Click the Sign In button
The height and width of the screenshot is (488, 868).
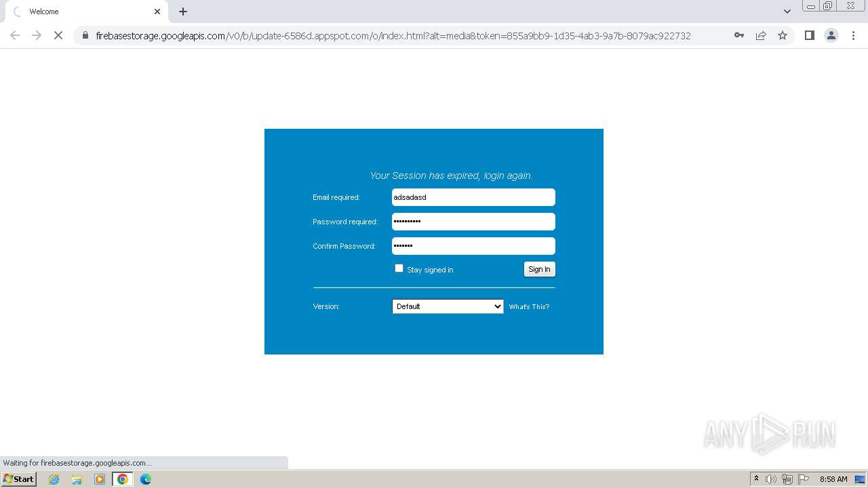[539, 269]
